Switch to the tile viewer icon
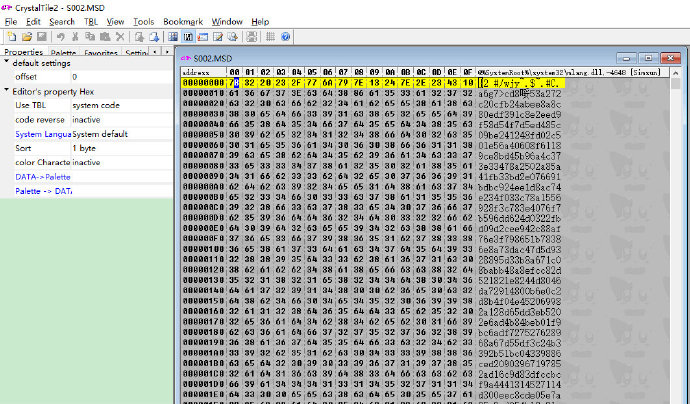This screenshot has width=690, height=404. click(x=173, y=37)
